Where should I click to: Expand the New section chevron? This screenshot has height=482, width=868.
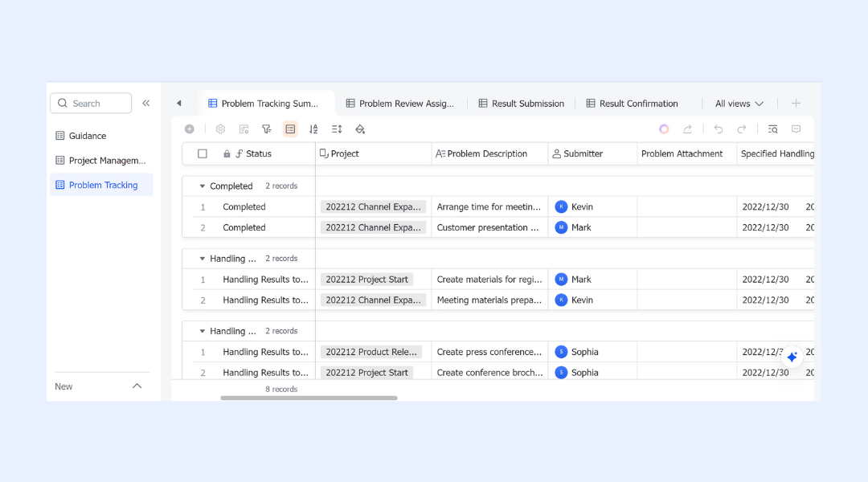click(137, 386)
